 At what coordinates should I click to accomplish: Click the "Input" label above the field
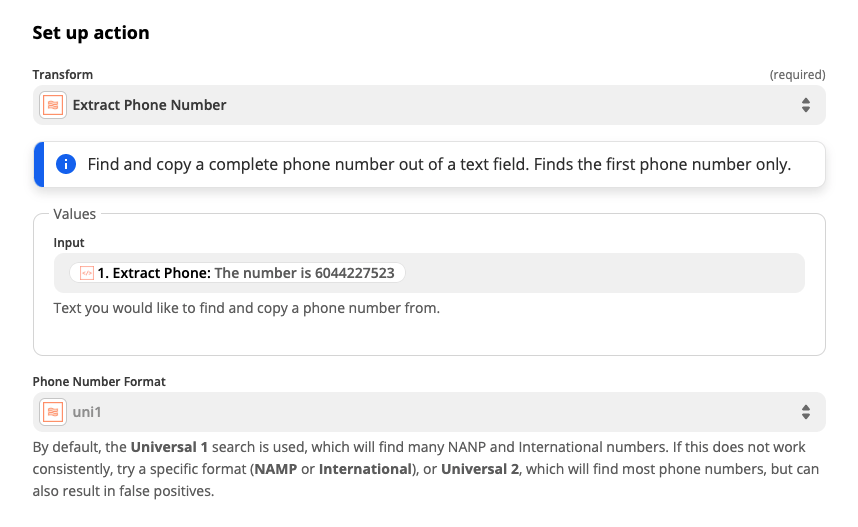(69, 243)
